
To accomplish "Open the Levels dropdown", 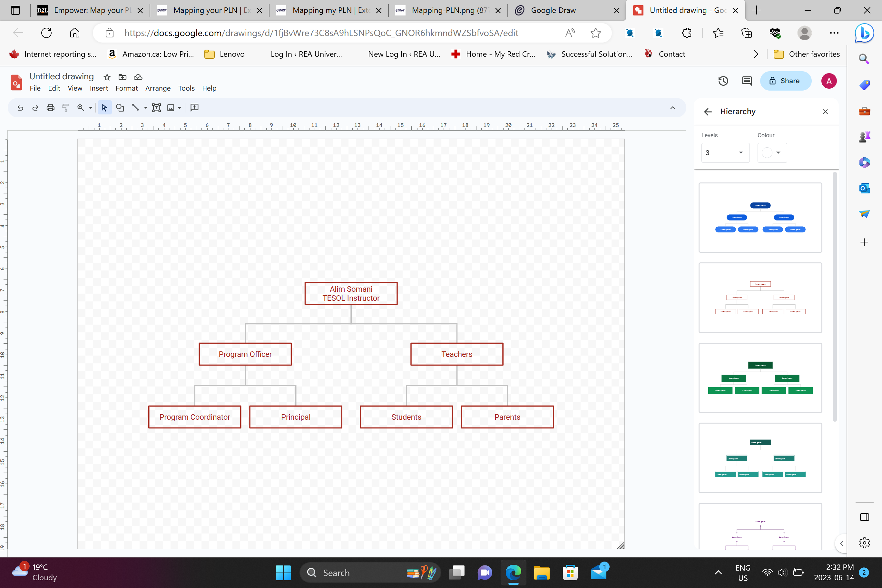I will click(x=725, y=152).
